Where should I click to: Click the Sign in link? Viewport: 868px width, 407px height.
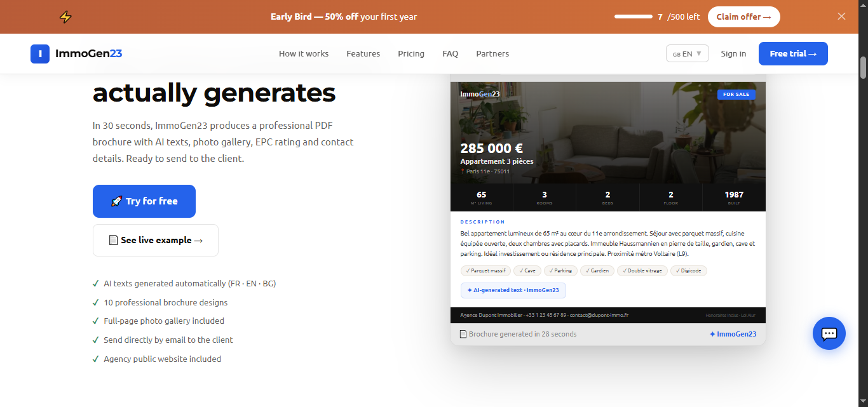(x=733, y=54)
